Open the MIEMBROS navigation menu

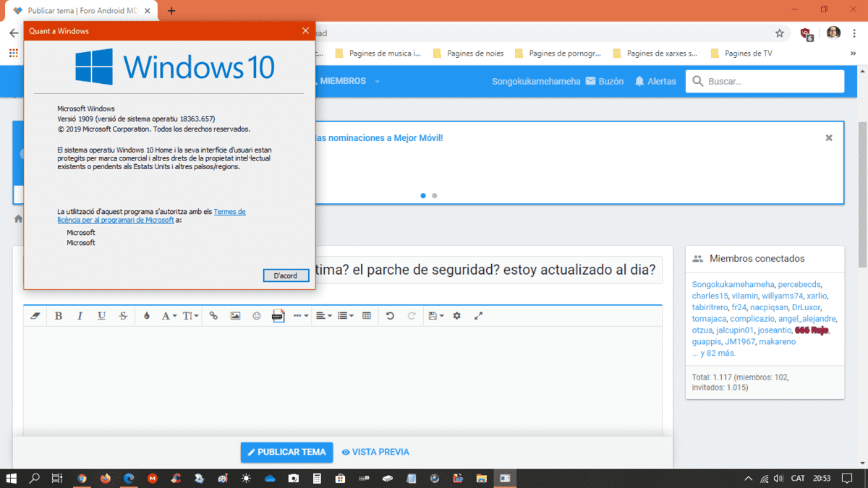point(343,81)
